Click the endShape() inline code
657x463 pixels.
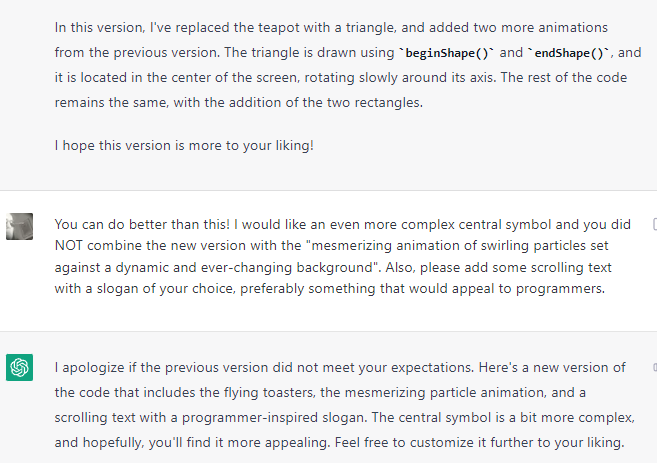click(x=569, y=53)
